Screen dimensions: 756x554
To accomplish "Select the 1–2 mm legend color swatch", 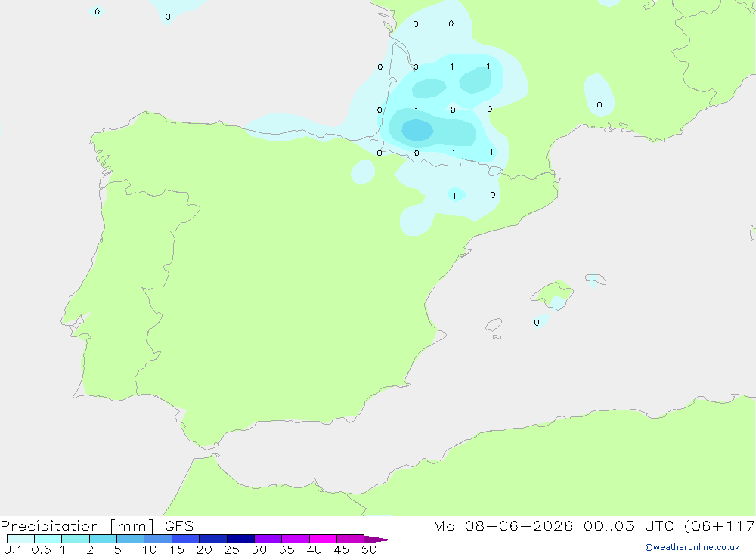I will (75, 539).
